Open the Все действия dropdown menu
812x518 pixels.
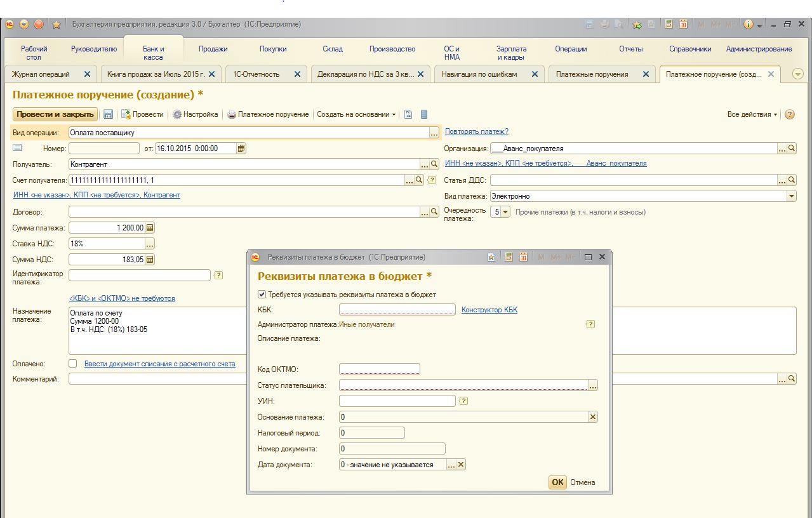pyautogui.click(x=752, y=114)
